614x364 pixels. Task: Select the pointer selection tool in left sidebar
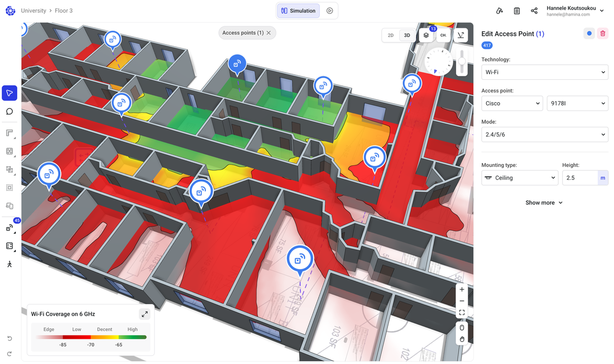[9, 93]
